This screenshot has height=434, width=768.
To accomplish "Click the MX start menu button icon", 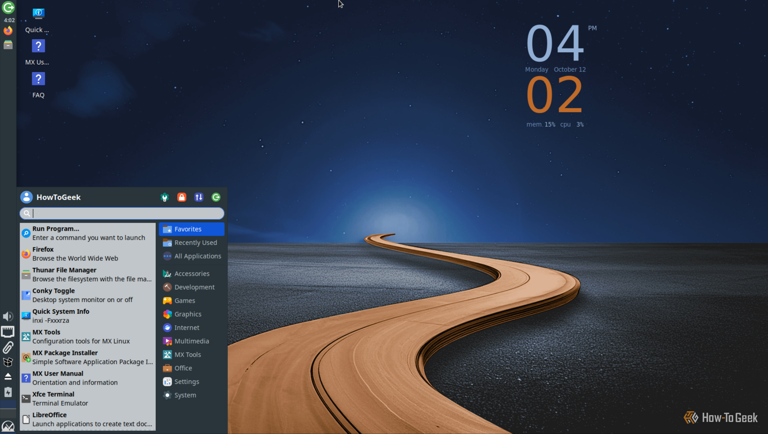I will point(8,426).
